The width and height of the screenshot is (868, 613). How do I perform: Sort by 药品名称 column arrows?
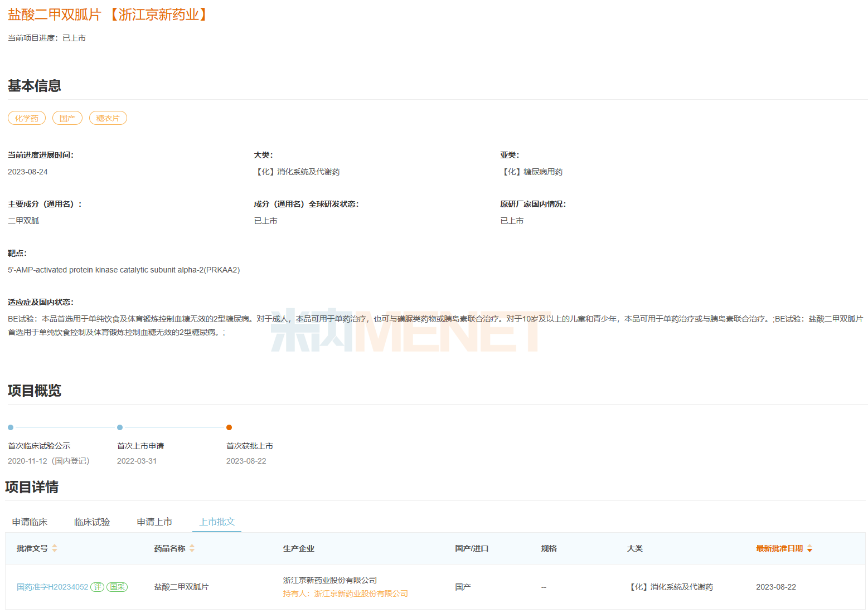(x=192, y=548)
